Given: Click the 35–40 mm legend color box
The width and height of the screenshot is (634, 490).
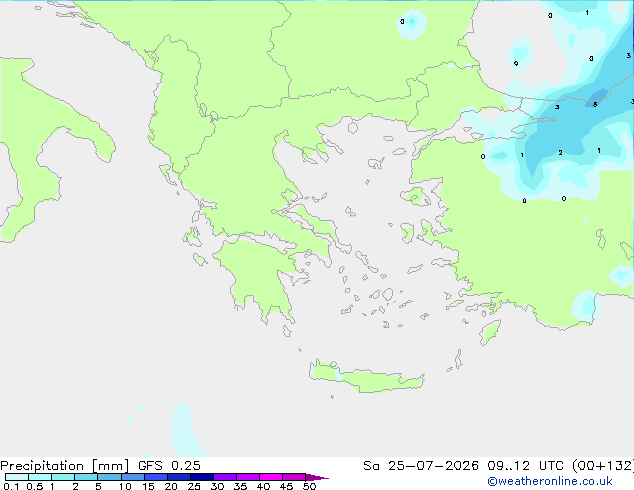Looking at the screenshot, I should click(x=248, y=477).
